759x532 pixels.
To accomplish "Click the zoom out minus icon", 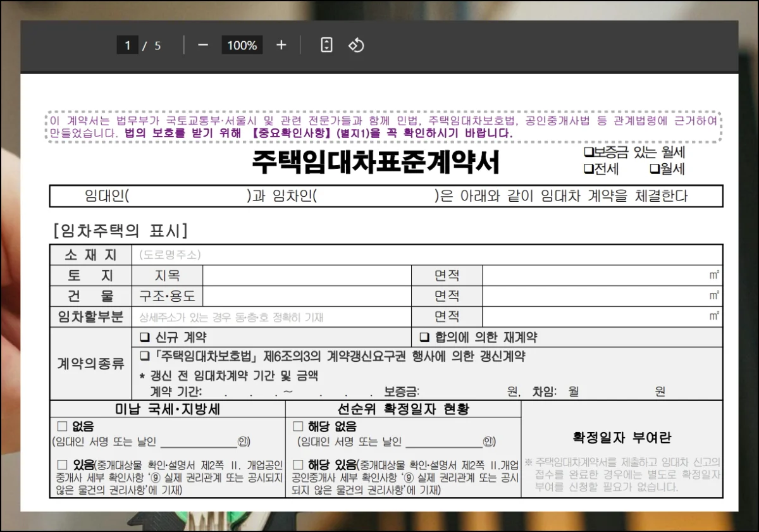I will (203, 46).
